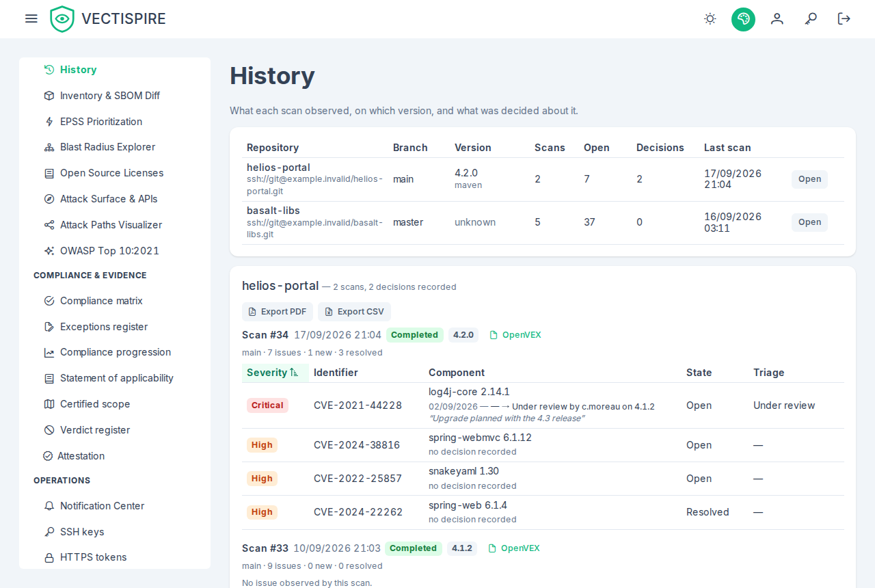Viewport: 875px width, 588px height.
Task: Open the user profile icon
Action: tap(777, 18)
